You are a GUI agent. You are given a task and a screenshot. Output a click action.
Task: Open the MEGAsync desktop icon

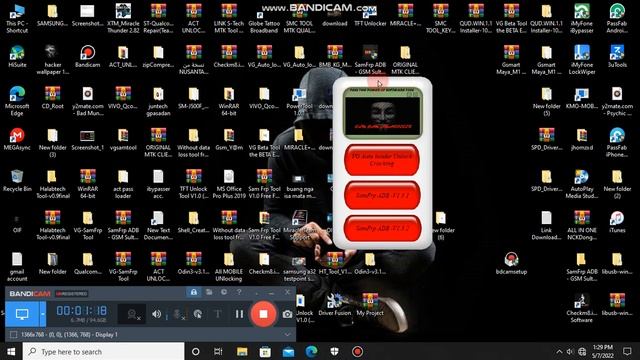(x=17, y=140)
